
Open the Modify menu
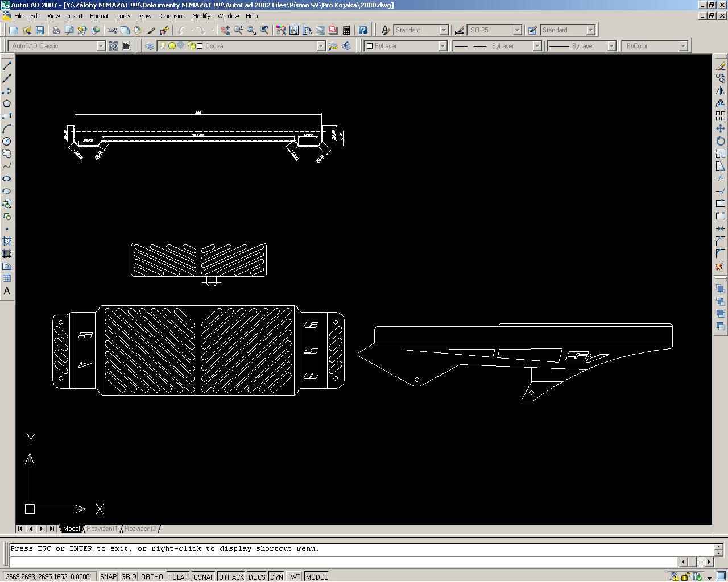click(x=201, y=16)
